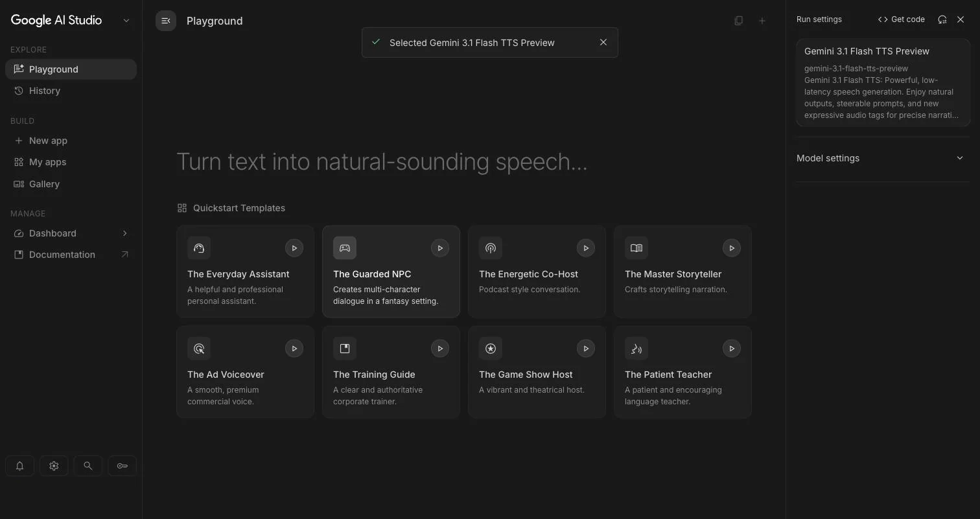The image size is (980, 519).
Task: Select The Game Show Host template title
Action: coord(526,375)
